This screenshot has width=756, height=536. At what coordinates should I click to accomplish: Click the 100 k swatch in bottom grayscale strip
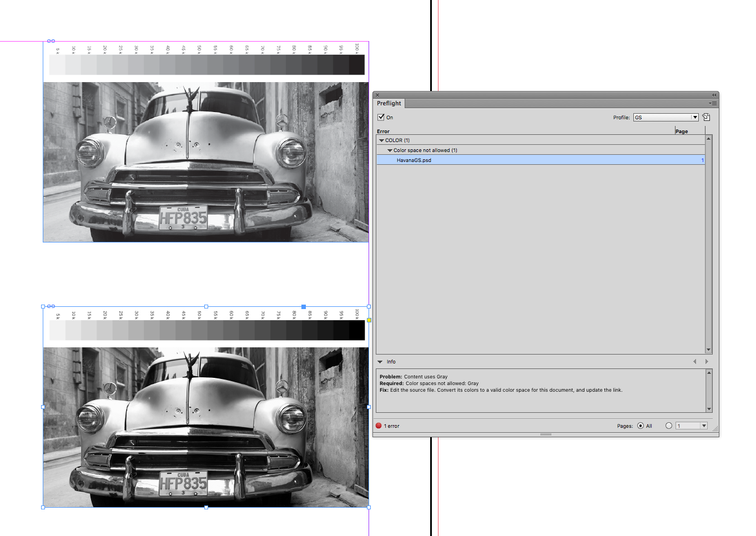pyautogui.click(x=357, y=330)
